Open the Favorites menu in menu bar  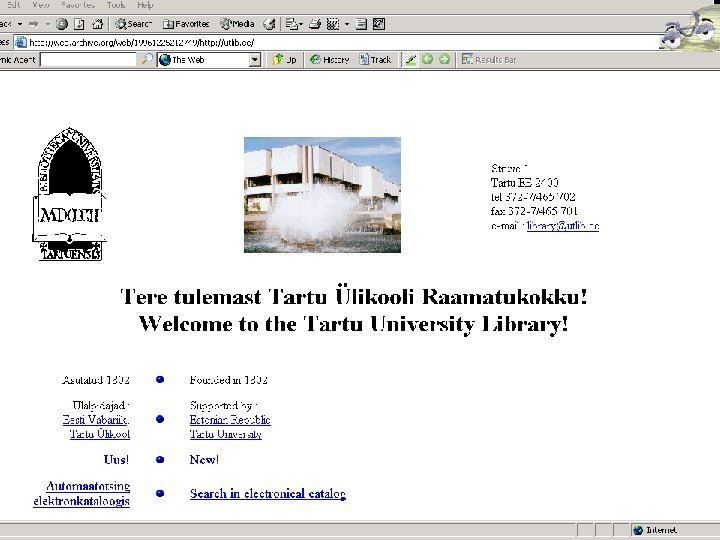coord(78,5)
